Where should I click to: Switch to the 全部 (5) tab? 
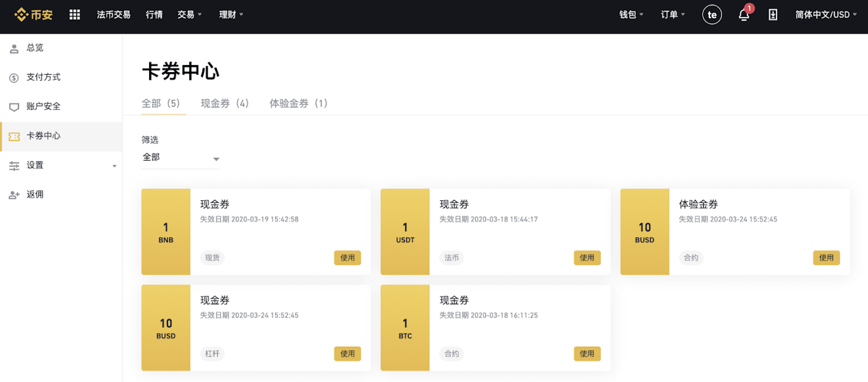[x=161, y=103]
